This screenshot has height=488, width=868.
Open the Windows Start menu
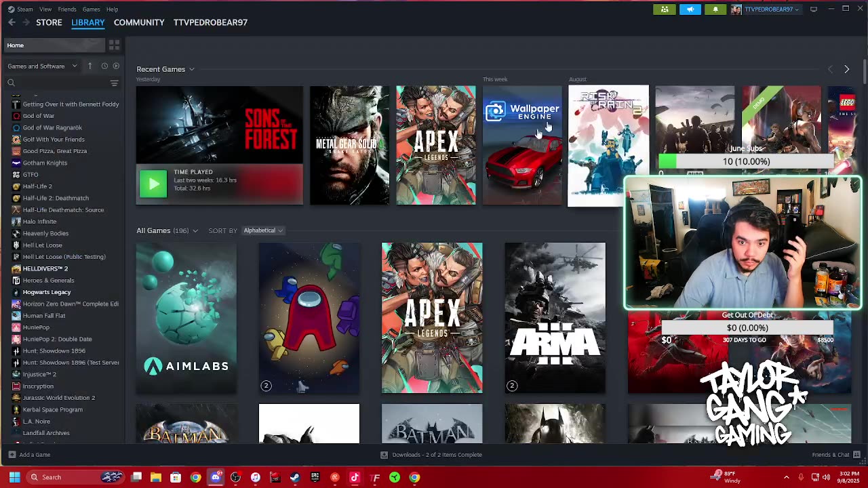click(x=14, y=477)
